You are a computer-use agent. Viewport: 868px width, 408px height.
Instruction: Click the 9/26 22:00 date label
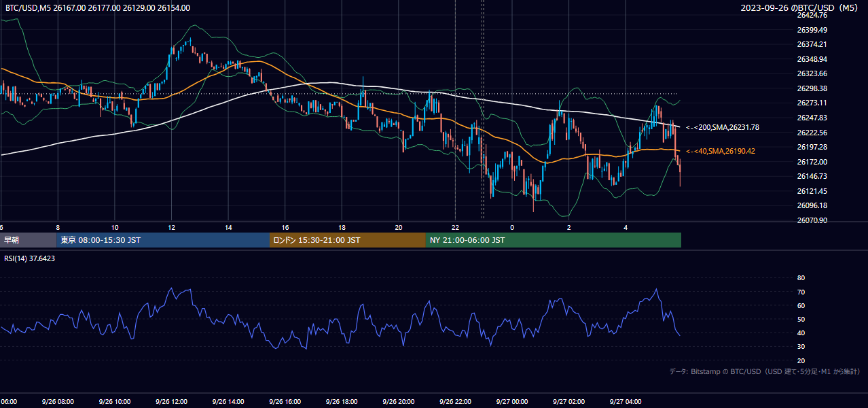tap(455, 401)
